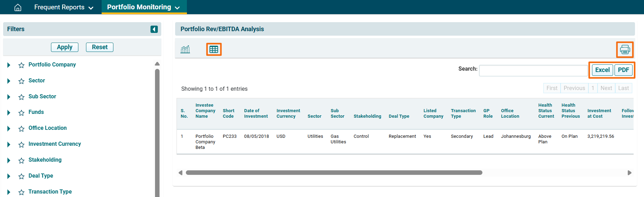Open the Portfolio Monitoring menu
Image resolution: width=644 pixels, height=197 pixels.
143,7
